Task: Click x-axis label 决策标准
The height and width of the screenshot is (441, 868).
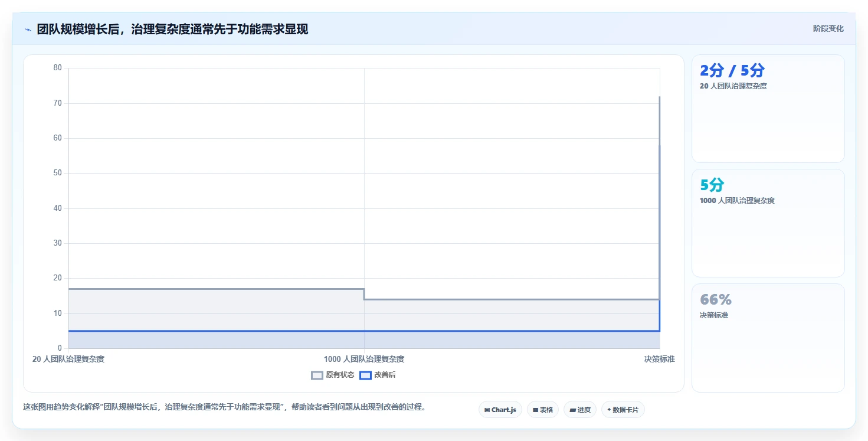Action: 659,359
